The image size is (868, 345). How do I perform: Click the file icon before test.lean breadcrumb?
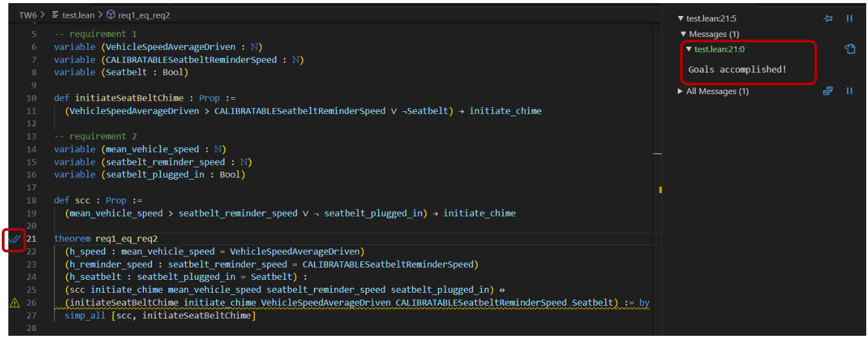click(x=55, y=15)
